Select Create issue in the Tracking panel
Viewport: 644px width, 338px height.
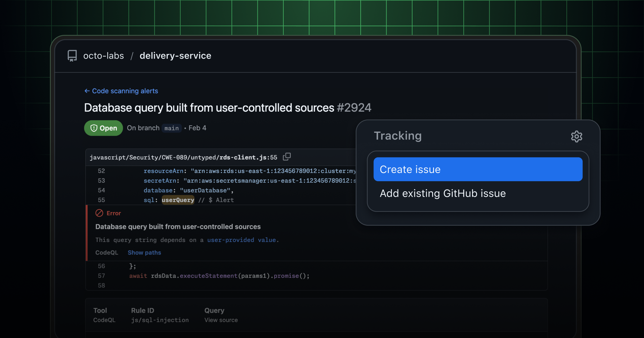(478, 169)
